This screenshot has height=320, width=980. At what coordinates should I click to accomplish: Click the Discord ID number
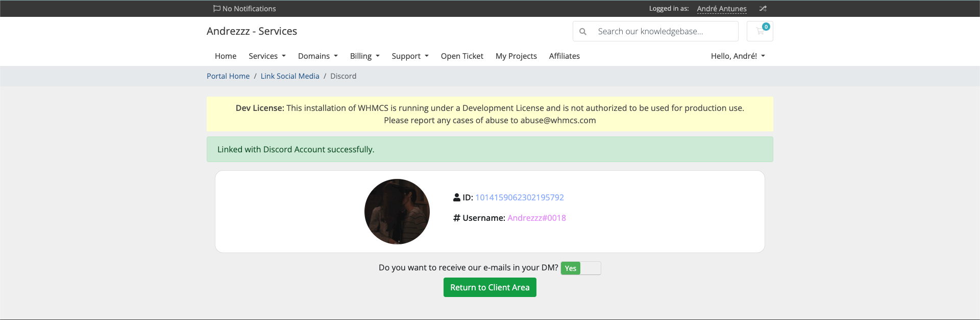point(520,197)
